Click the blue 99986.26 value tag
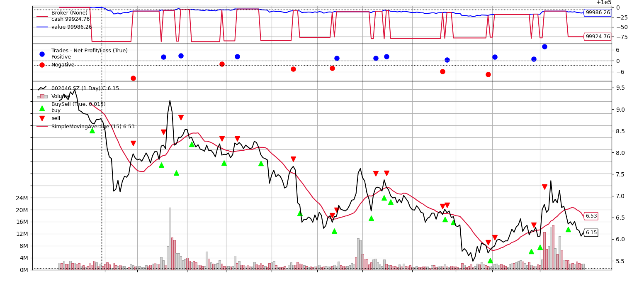Image resolution: width=644 pixels, height=284 pixels. tap(598, 12)
